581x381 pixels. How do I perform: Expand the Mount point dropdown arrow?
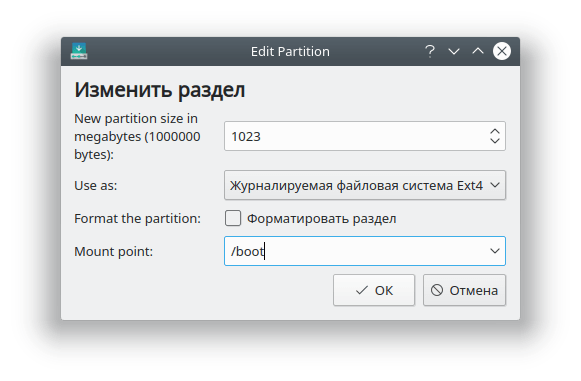[x=495, y=251]
